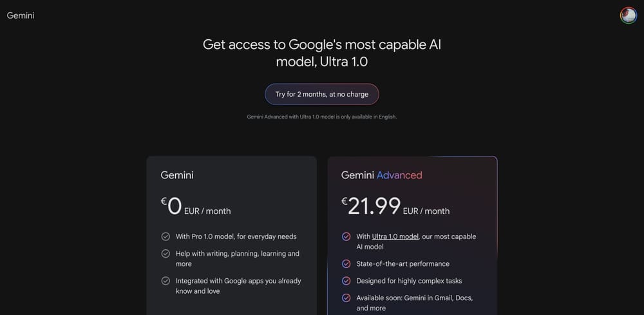Click the €21.99 EUR / month price
644x315 pixels.
395,207
